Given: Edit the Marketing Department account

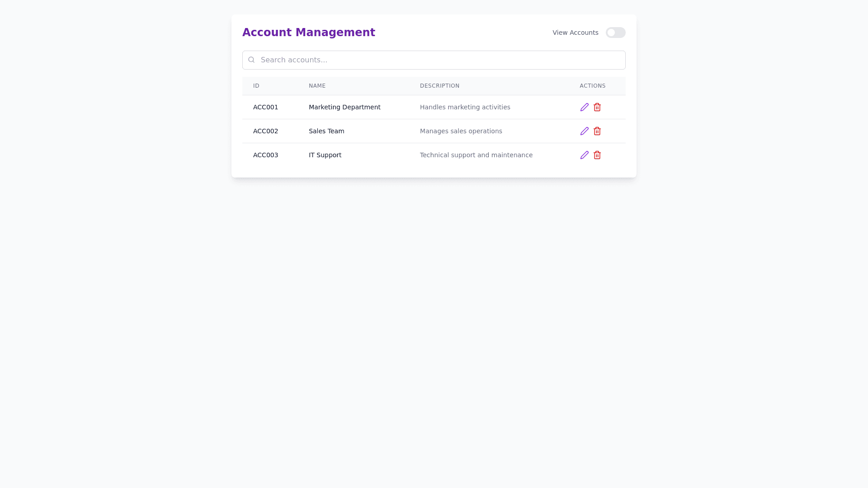Looking at the screenshot, I should (x=585, y=107).
